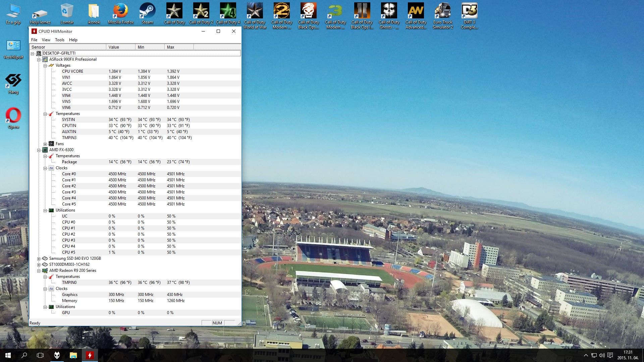
Task: Expand the ST1000DM003-1CH162 drive node
Action: (39, 264)
